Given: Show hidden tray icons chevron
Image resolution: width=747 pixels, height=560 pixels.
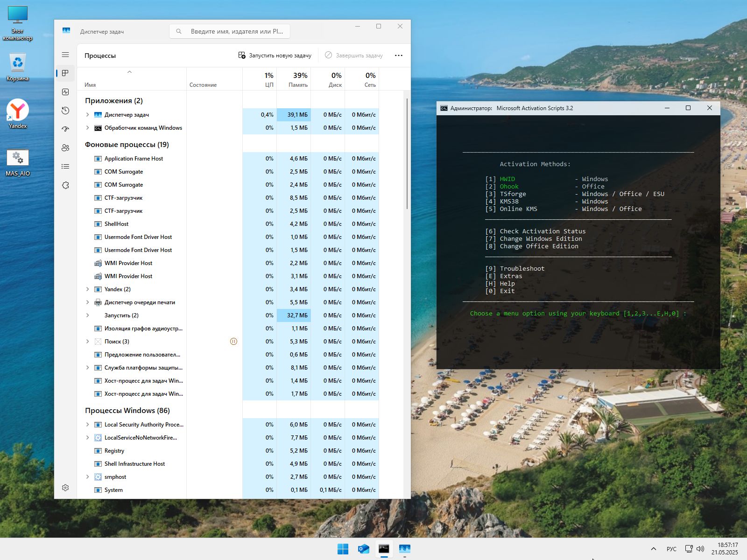Looking at the screenshot, I should 653,549.
